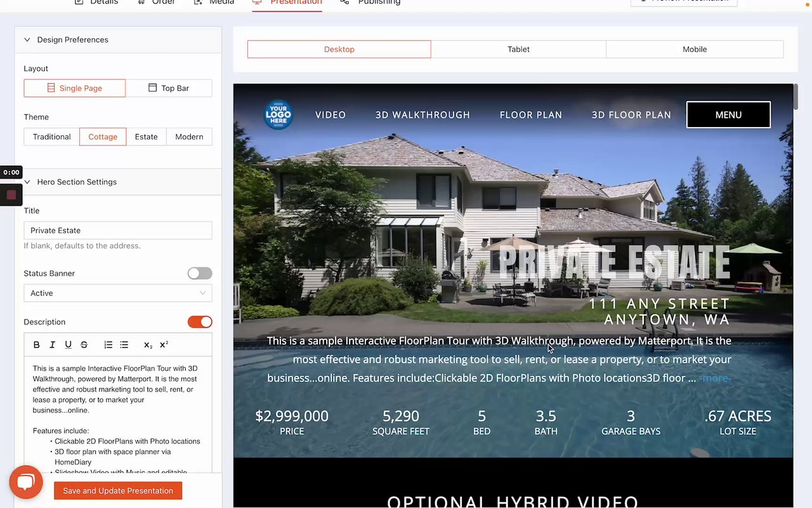Switch preview to Desktop view
812x508 pixels.
339,49
